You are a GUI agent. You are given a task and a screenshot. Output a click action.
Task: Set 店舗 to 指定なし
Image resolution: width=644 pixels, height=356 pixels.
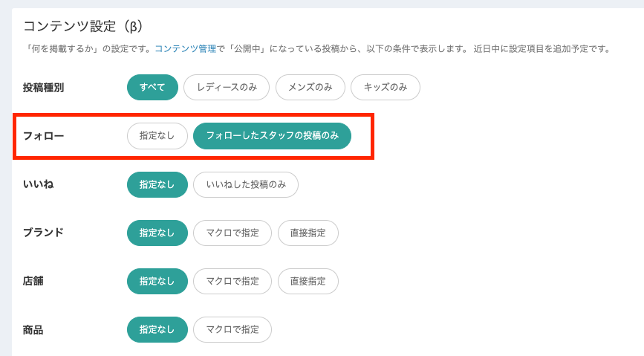pos(157,281)
